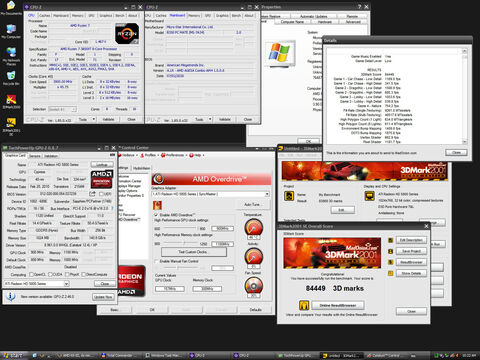Open the GPU-Z menu icon beside tabs
The height and width of the screenshot is (360, 480).
(112, 155)
